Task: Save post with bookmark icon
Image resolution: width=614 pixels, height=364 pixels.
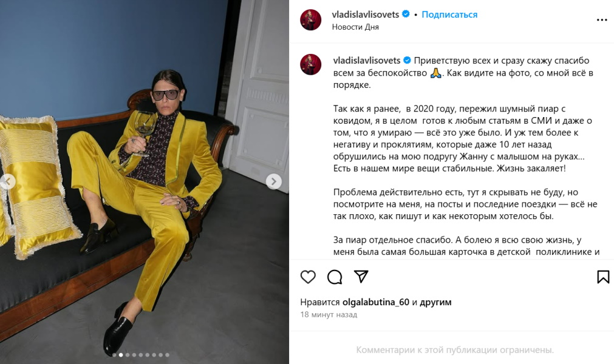Action: [603, 277]
